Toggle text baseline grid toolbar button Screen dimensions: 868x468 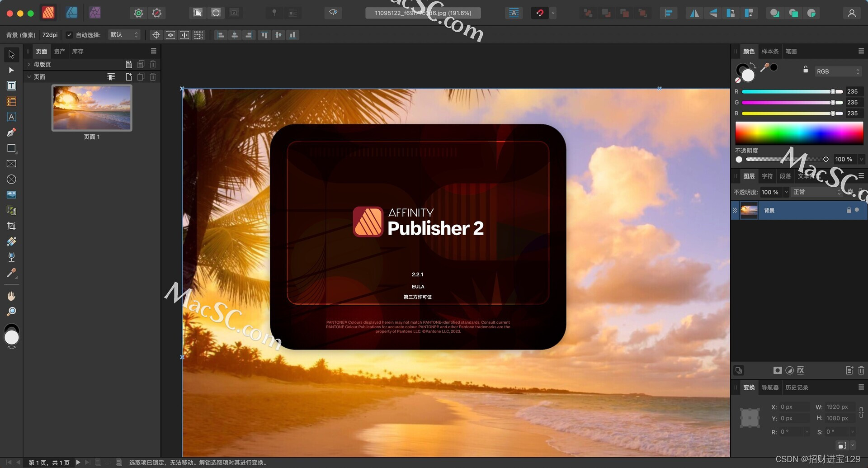[514, 13]
